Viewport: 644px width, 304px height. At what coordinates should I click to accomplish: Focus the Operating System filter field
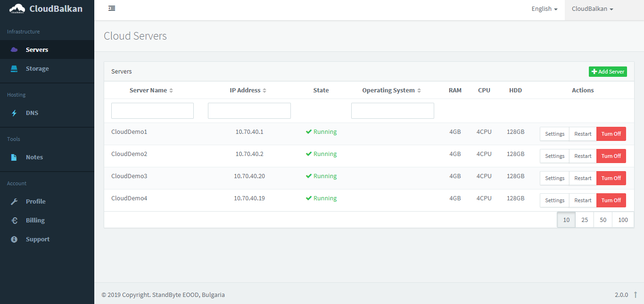tap(393, 111)
